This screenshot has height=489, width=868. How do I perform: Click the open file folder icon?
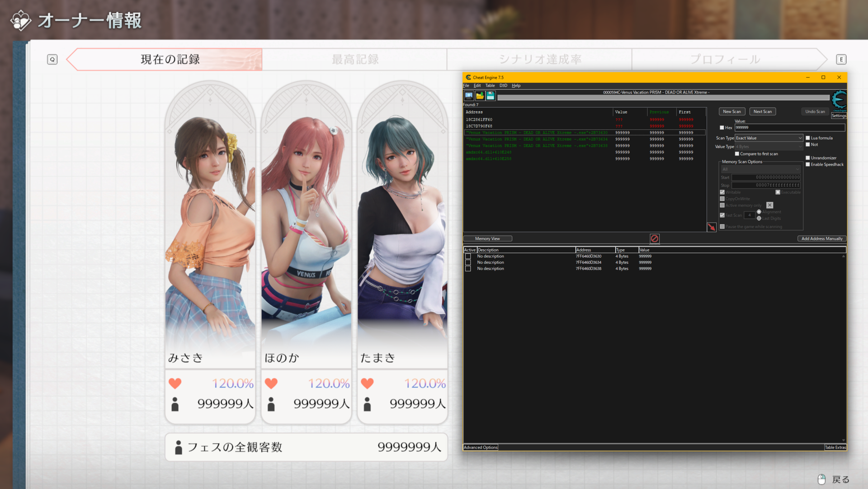click(480, 95)
